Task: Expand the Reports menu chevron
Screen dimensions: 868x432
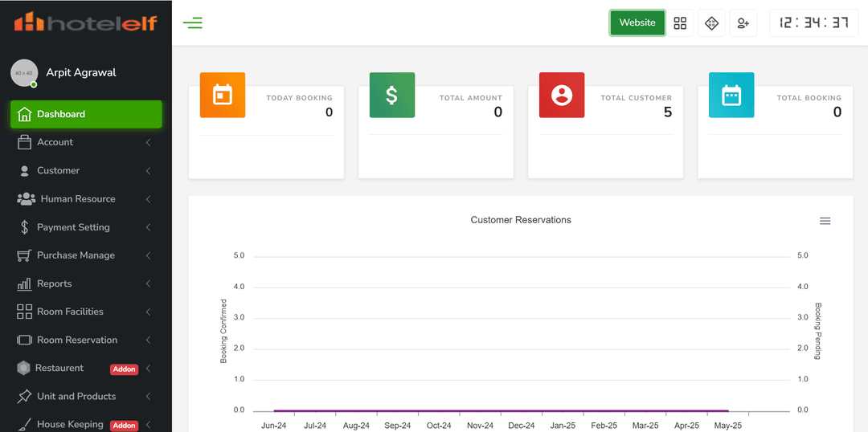Action: [149, 283]
